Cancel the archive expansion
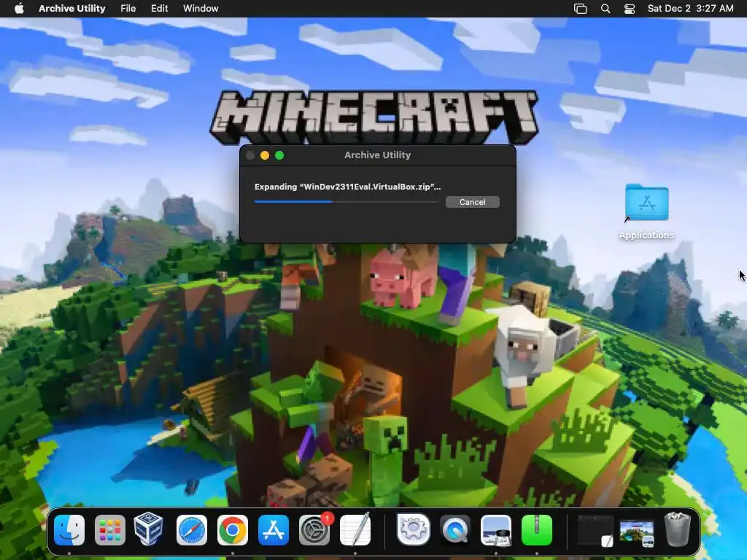This screenshot has height=560, width=747. point(472,202)
